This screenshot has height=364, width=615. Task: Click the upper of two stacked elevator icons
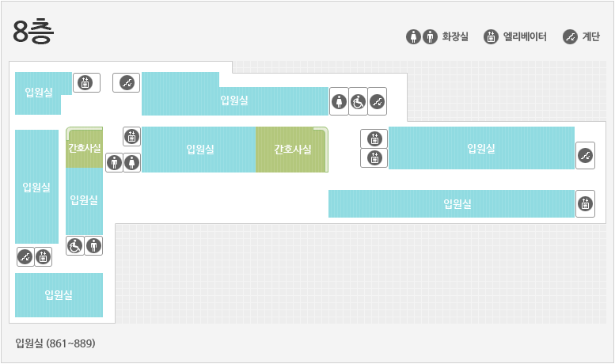pos(374,138)
